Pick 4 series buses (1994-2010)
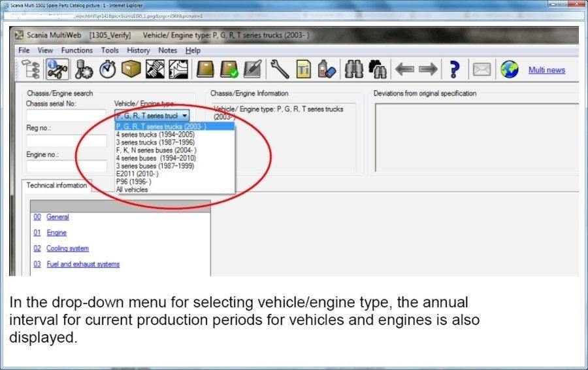Viewport: 588px width, 370px height. [x=174, y=158]
